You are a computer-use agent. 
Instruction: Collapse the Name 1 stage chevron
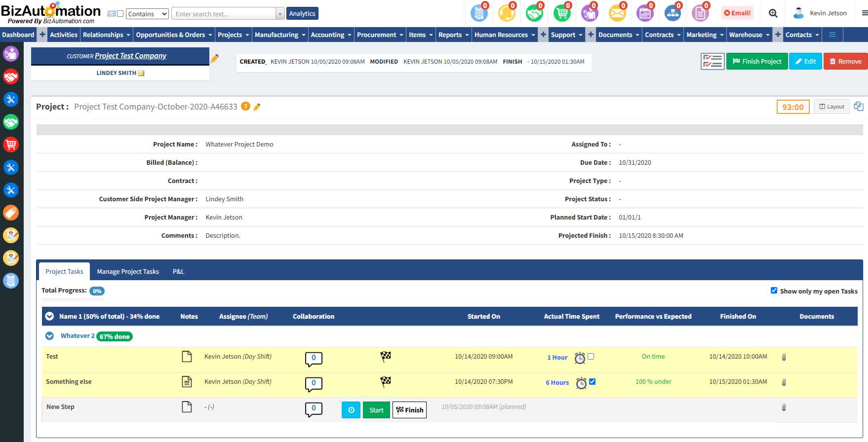tap(49, 316)
